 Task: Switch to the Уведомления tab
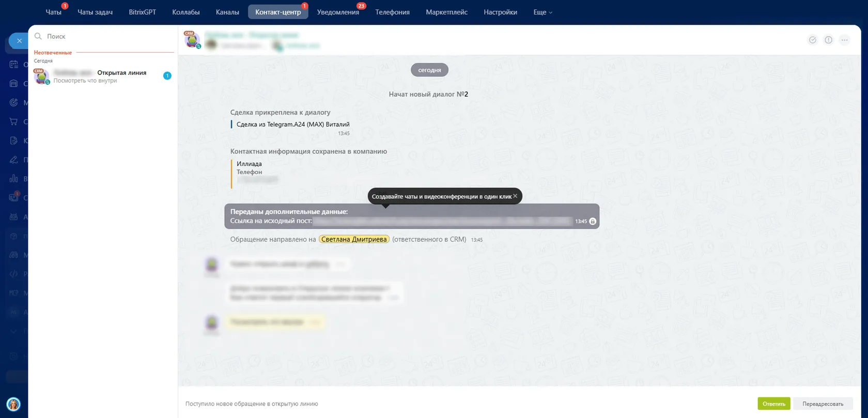(x=338, y=12)
